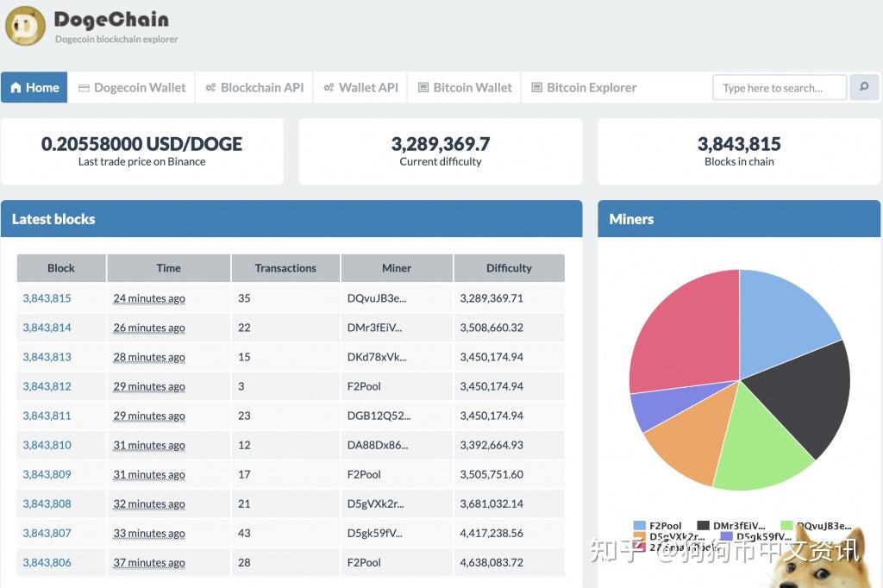Click the Time column header
Screen dimensions: 883x588
tap(168, 268)
